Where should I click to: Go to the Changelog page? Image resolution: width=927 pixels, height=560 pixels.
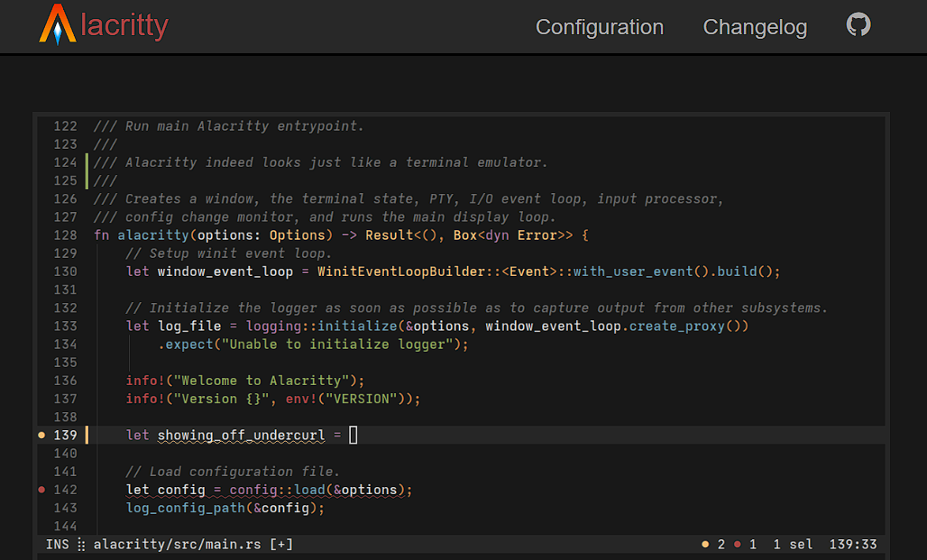(x=755, y=27)
